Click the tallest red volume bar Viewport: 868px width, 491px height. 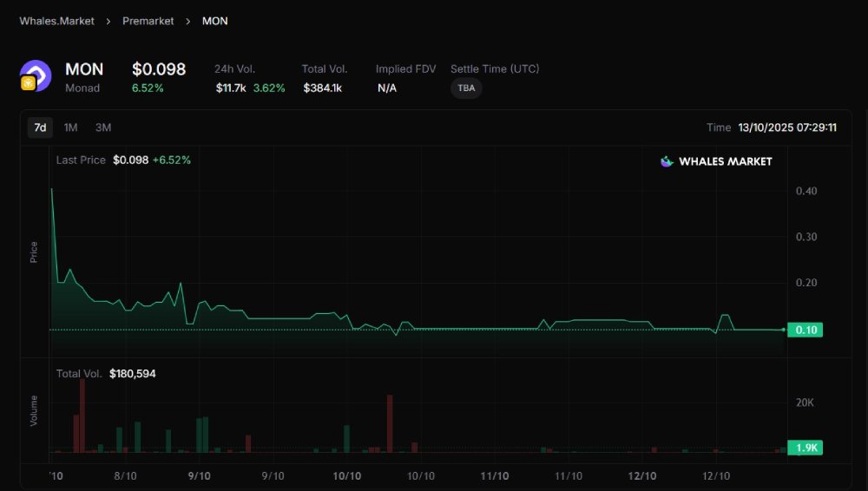tap(82, 416)
